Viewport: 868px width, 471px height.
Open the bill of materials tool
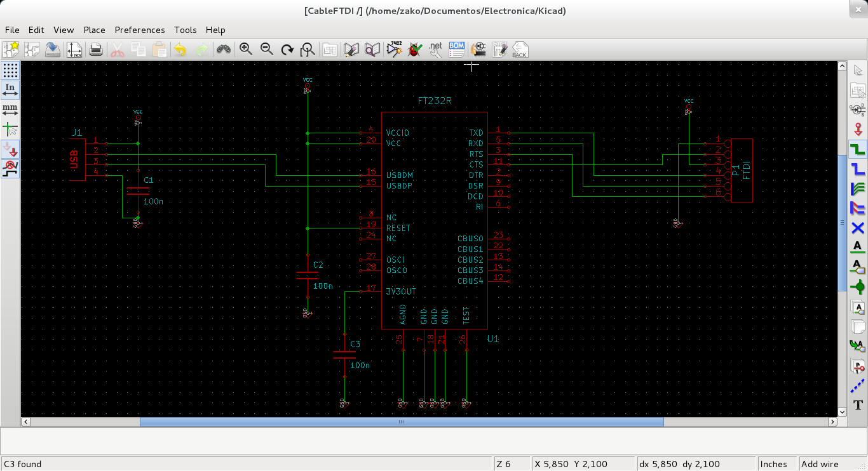(x=457, y=49)
